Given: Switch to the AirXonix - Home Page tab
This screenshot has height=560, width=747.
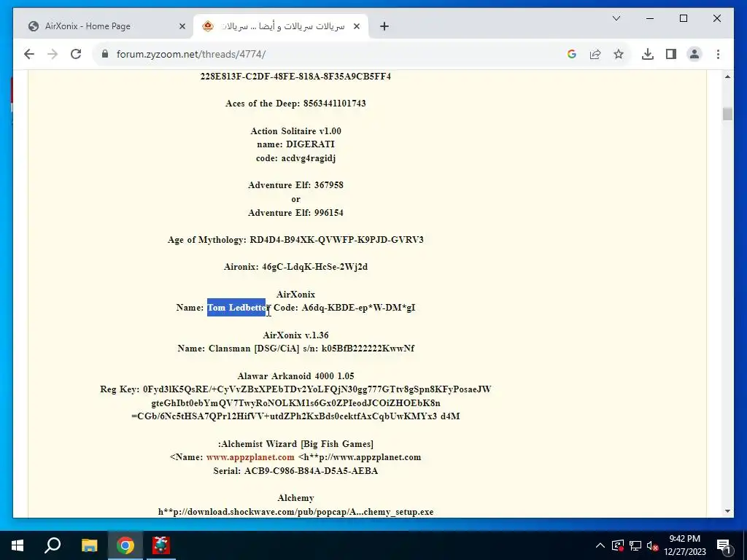Looking at the screenshot, I should click(x=104, y=26).
